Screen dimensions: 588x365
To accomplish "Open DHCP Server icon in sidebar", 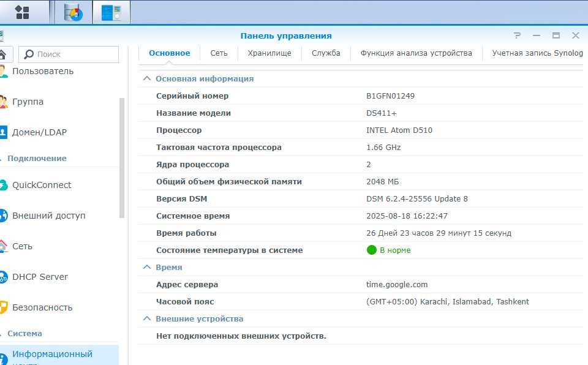I will pyautogui.click(x=3, y=277).
